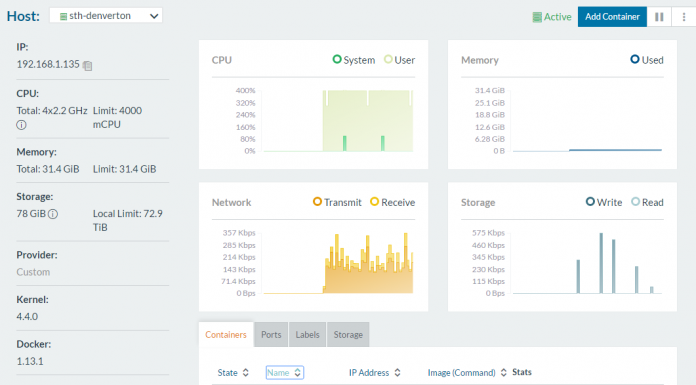Click the Host: heading label
Viewport: 696px width, 385px height.
coord(23,16)
